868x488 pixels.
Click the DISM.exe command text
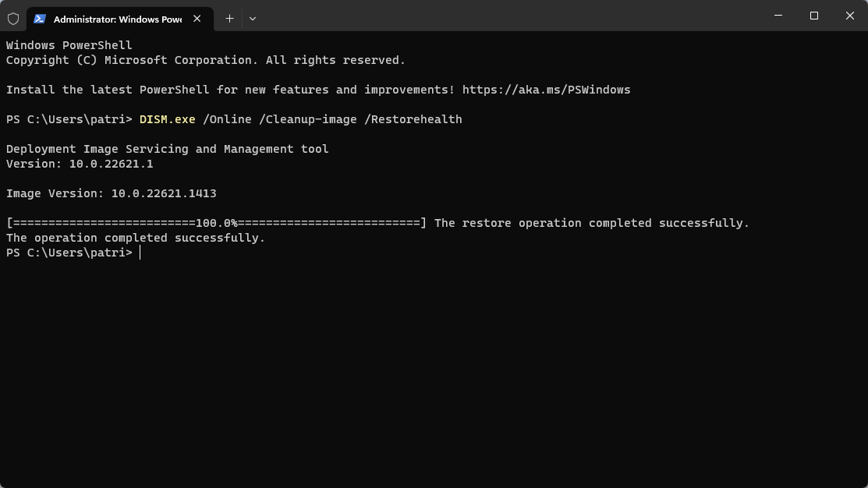[x=167, y=119]
